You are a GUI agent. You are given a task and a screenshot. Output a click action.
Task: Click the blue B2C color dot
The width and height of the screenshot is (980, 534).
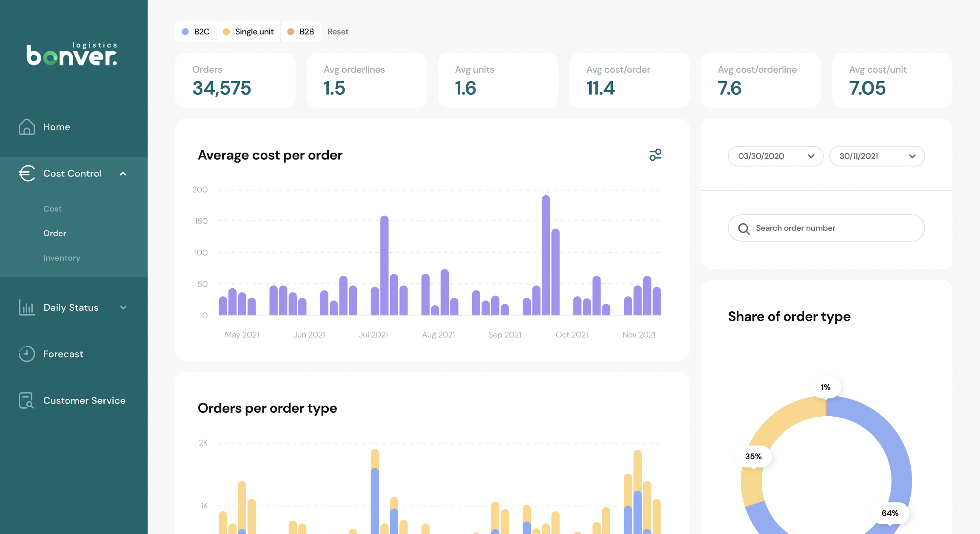tap(185, 32)
